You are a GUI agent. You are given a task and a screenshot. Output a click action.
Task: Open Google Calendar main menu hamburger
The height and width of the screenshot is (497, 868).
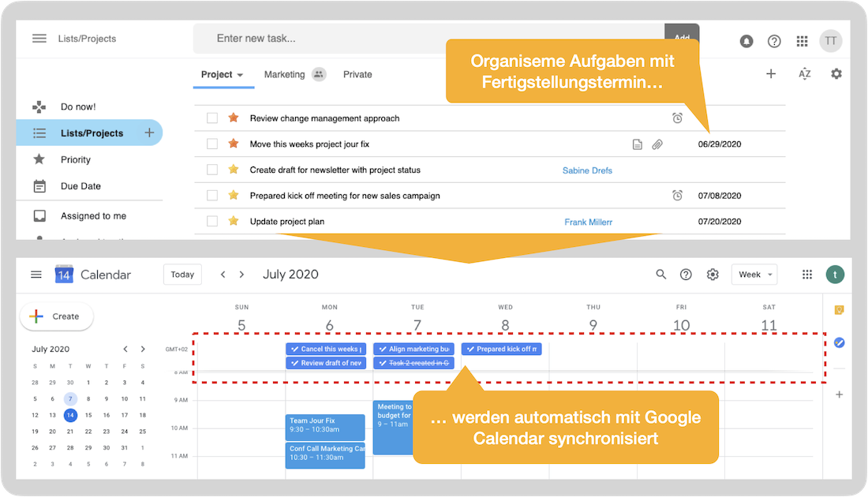click(36, 275)
